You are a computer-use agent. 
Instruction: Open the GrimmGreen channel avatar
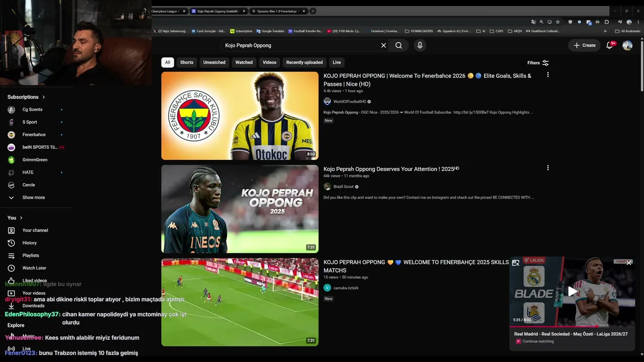click(12, 160)
